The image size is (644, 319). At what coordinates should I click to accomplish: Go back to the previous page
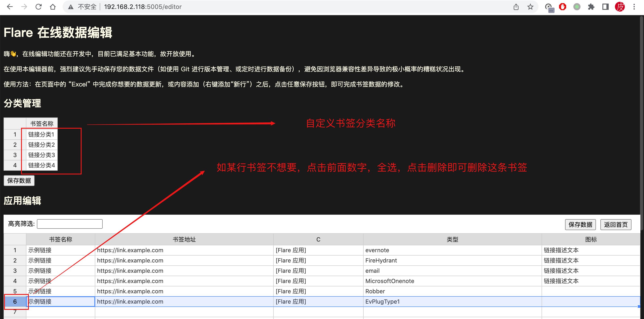[10, 7]
